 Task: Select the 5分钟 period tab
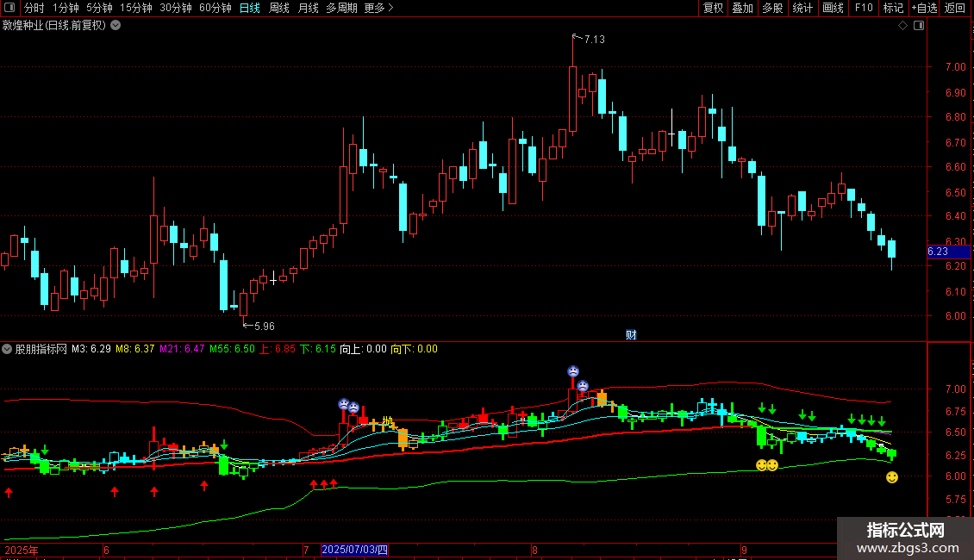tap(99, 8)
